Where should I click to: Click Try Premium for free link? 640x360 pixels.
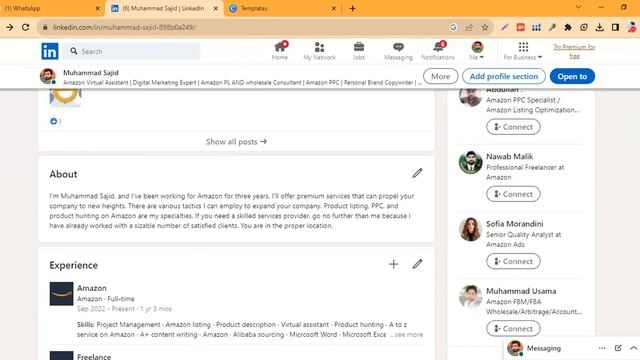(574, 51)
